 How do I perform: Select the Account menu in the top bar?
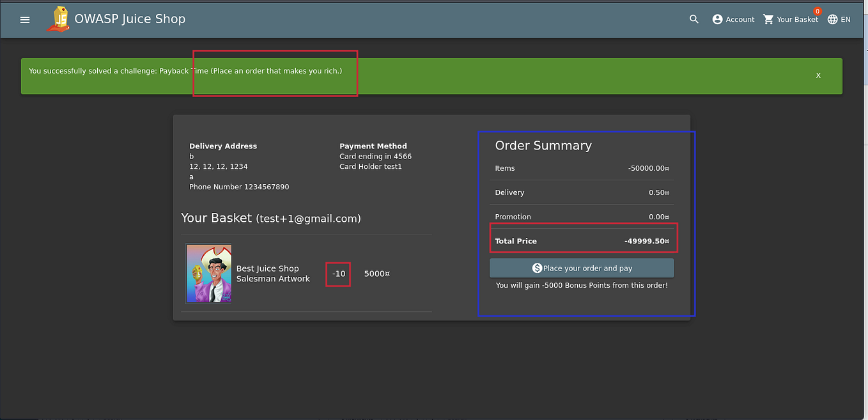point(733,19)
